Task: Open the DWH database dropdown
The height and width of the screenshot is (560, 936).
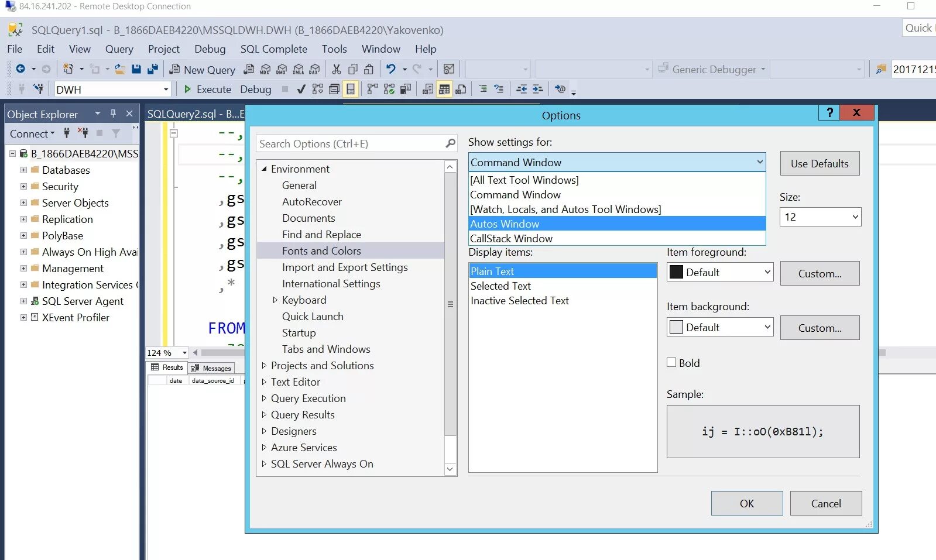Action: pyautogui.click(x=166, y=90)
